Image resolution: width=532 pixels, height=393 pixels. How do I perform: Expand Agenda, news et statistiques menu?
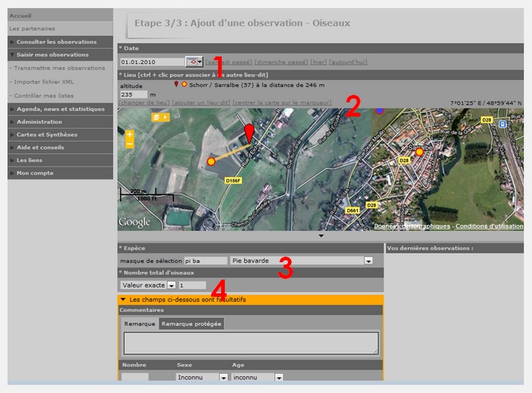(x=60, y=109)
